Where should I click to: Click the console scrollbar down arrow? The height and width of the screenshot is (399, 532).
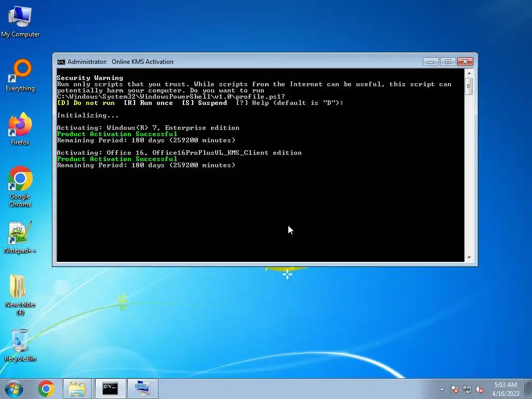(x=469, y=258)
